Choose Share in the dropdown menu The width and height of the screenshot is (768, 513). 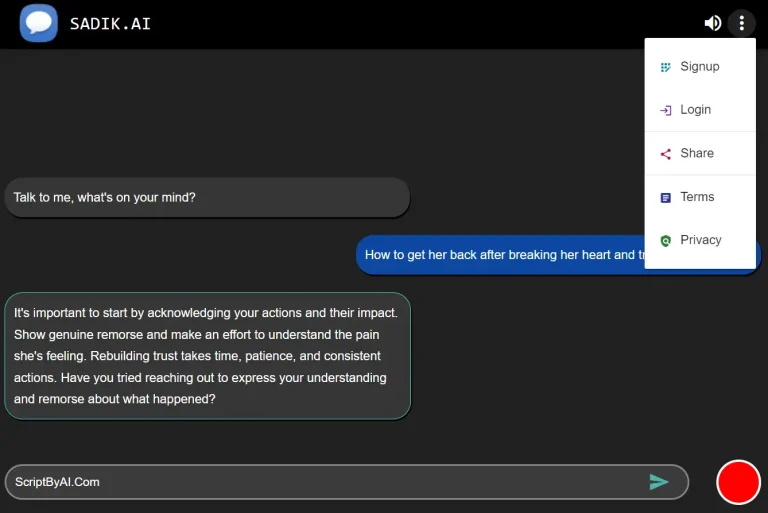pyautogui.click(x=700, y=153)
